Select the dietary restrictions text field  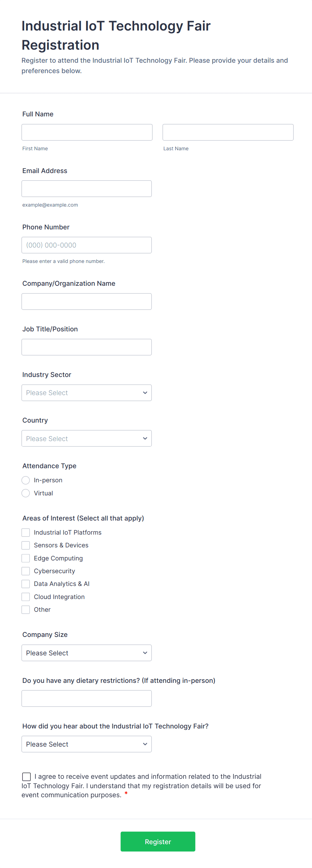point(86,698)
